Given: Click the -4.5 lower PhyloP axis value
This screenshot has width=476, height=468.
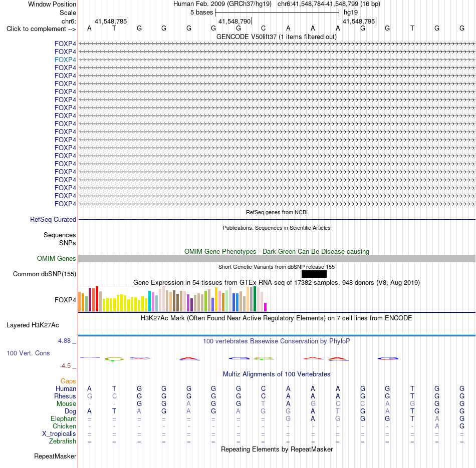Looking at the screenshot, I should (65, 366).
